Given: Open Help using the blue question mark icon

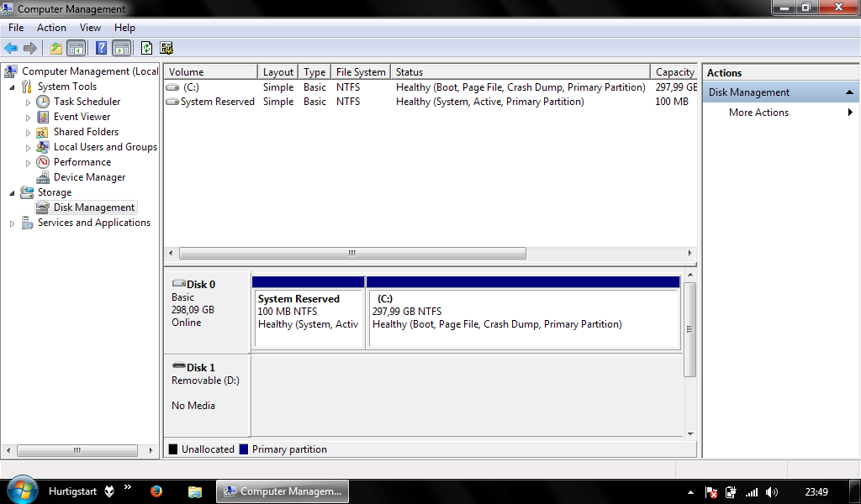Looking at the screenshot, I should pyautogui.click(x=101, y=48).
